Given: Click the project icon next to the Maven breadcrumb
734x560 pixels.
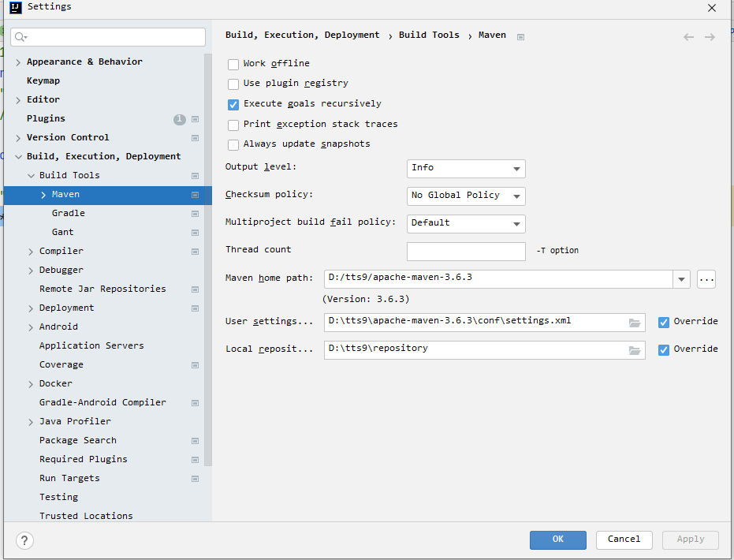Looking at the screenshot, I should [x=520, y=37].
